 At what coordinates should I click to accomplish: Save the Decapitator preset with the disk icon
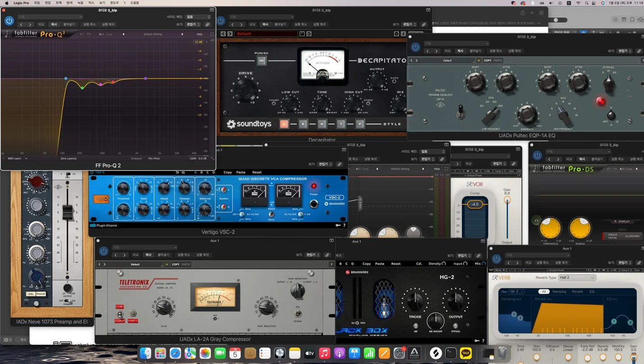[x=302, y=34]
